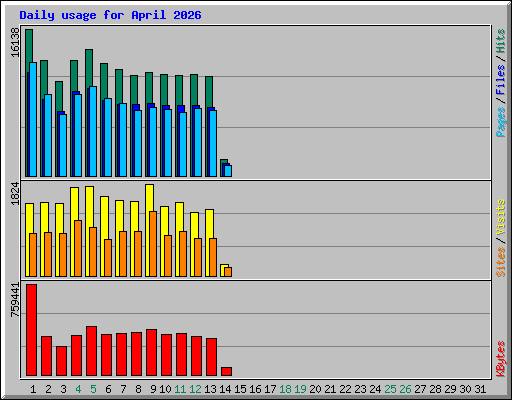This screenshot has height=400, width=512.
Task: Click the orange 'Sites' legend label
Action: click(500, 262)
